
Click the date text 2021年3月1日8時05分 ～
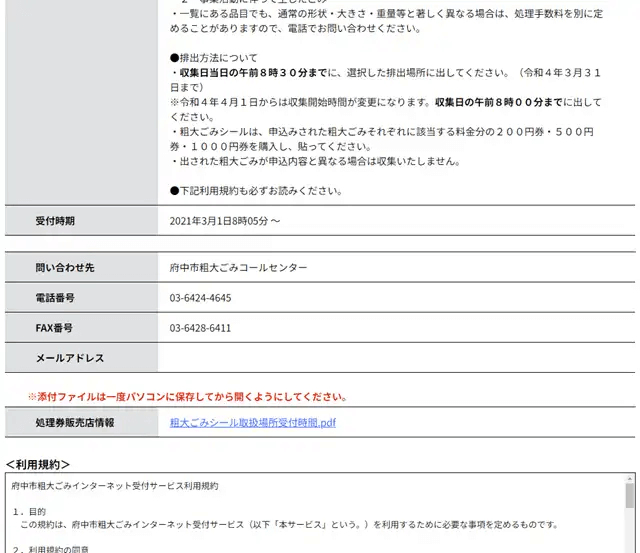click(x=225, y=221)
